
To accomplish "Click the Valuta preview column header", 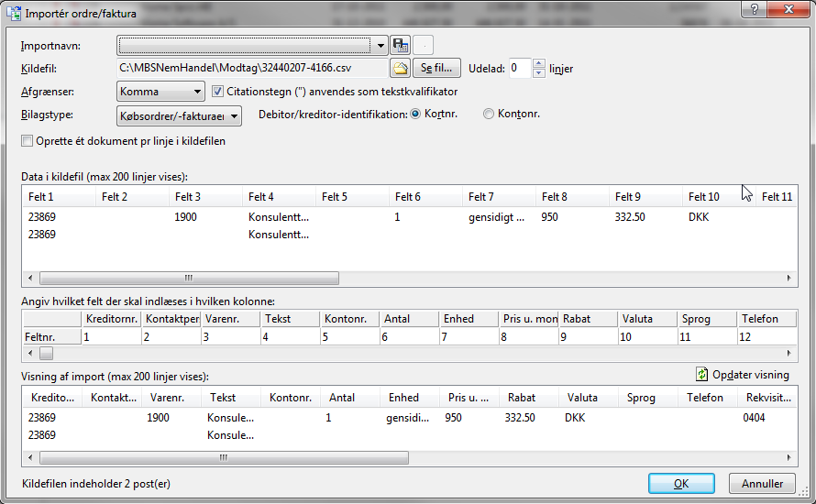I will [x=589, y=398].
